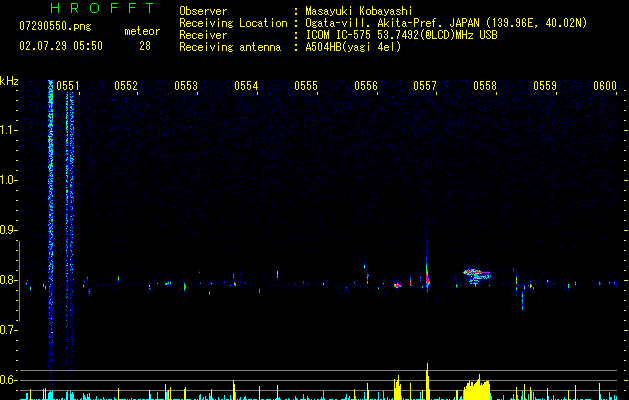Click the Observer label
The height and width of the screenshot is (400, 629).
203,11
